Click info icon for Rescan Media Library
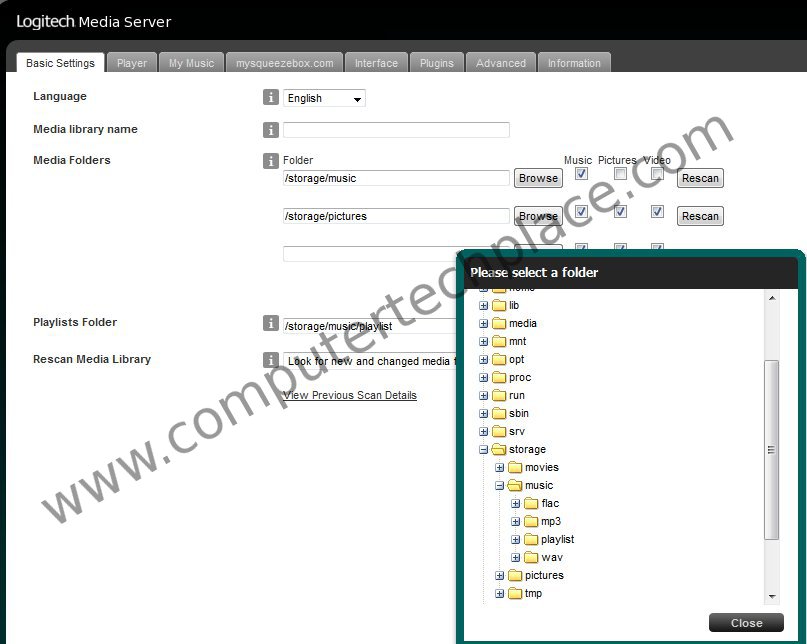The height and width of the screenshot is (644, 807). point(271,360)
